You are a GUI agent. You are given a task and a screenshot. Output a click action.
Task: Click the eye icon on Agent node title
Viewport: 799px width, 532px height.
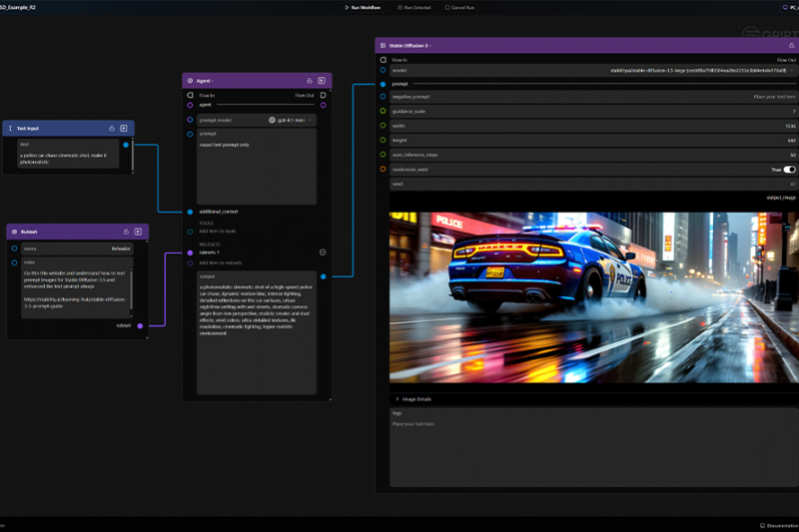pyautogui.click(x=190, y=81)
